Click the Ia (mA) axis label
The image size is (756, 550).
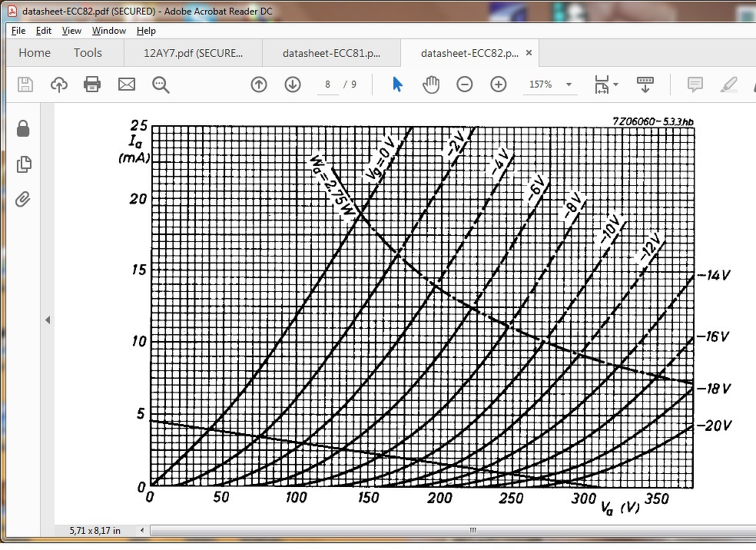134,149
